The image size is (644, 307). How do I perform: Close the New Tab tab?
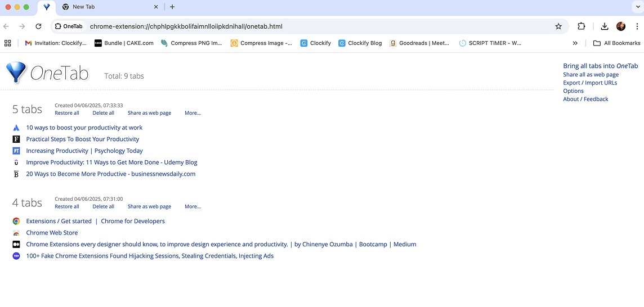156,7
